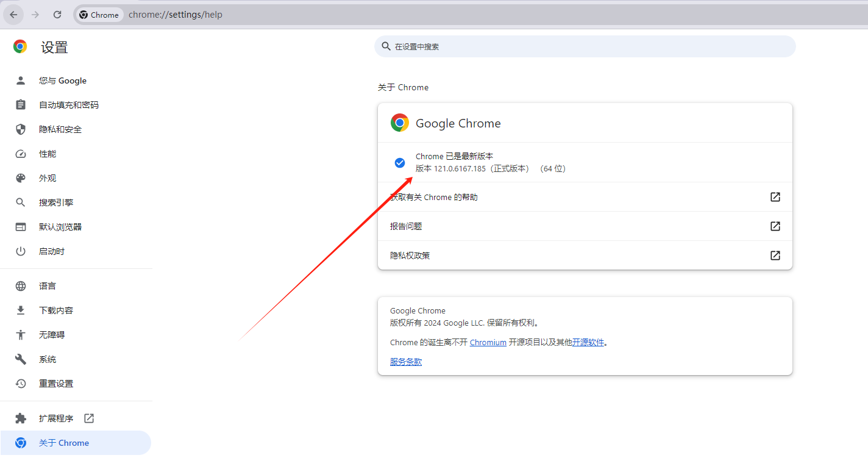The width and height of the screenshot is (868, 469).
Task: Click the 无障碍 accessibility icon
Action: 21,335
